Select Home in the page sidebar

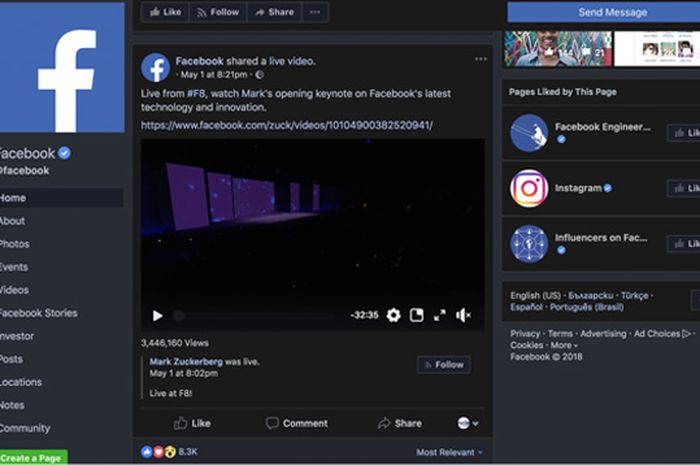[x=62, y=198]
